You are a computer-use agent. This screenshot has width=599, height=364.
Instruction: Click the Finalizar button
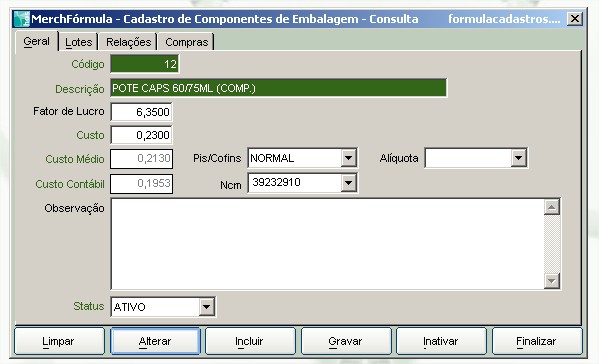point(537,341)
